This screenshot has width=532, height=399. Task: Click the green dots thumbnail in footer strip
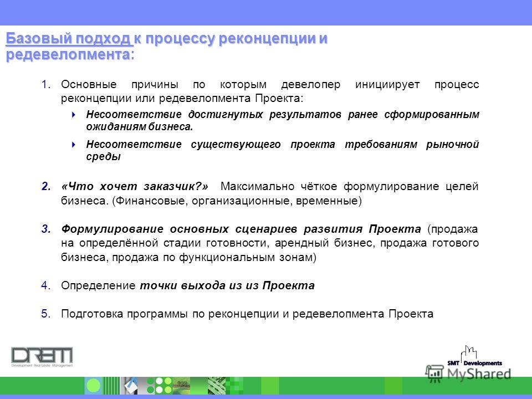[x=160, y=386]
